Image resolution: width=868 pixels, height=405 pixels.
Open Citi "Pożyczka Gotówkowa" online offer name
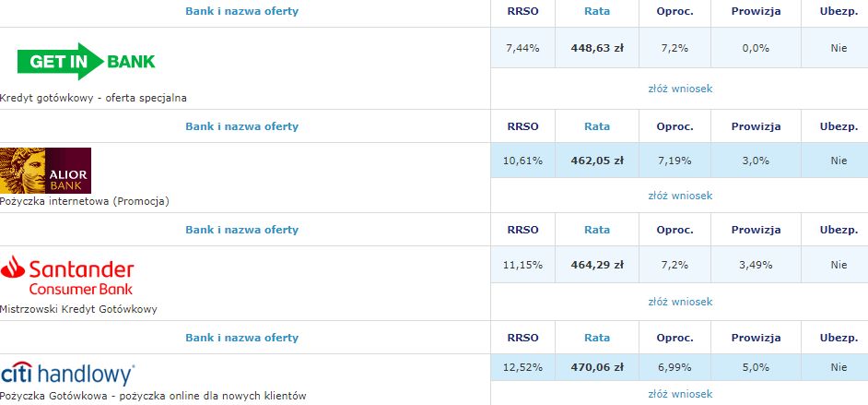pos(153,396)
